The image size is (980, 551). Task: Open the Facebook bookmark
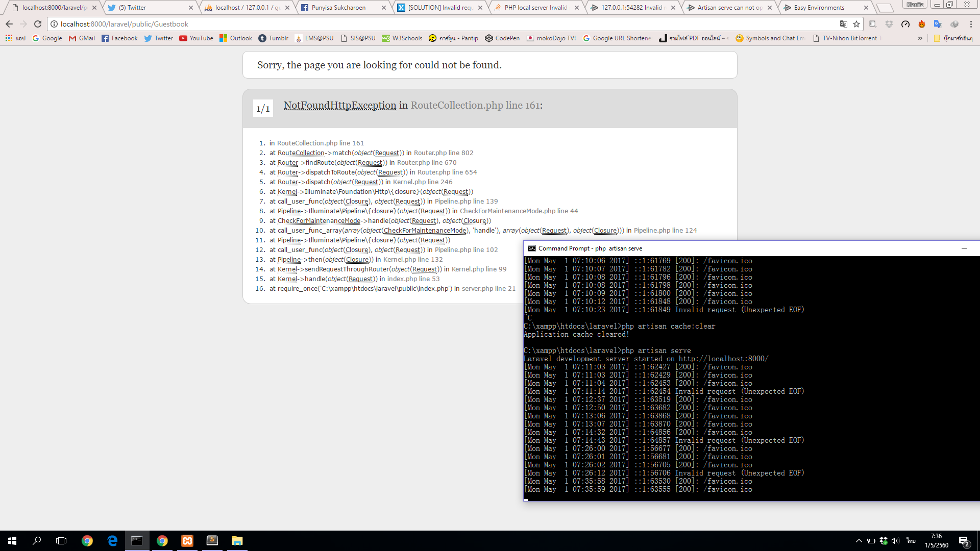(x=119, y=38)
